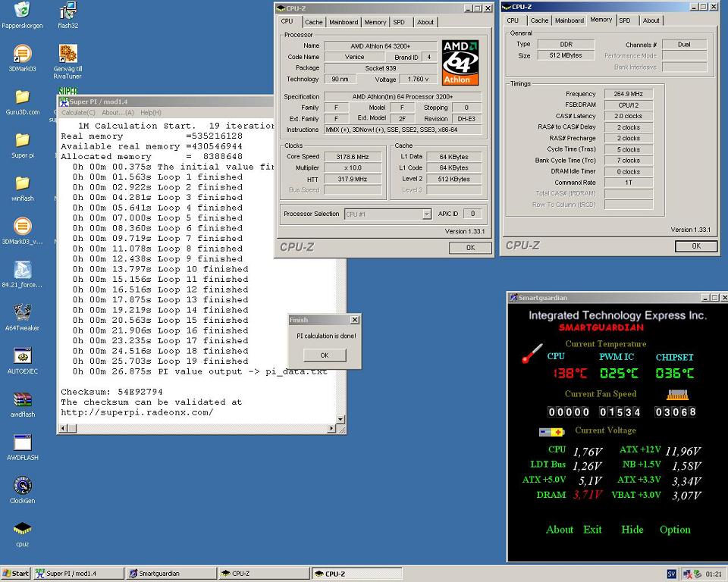
Task: Click Name field AMD Athlon 64 3200+
Action: 381,46
